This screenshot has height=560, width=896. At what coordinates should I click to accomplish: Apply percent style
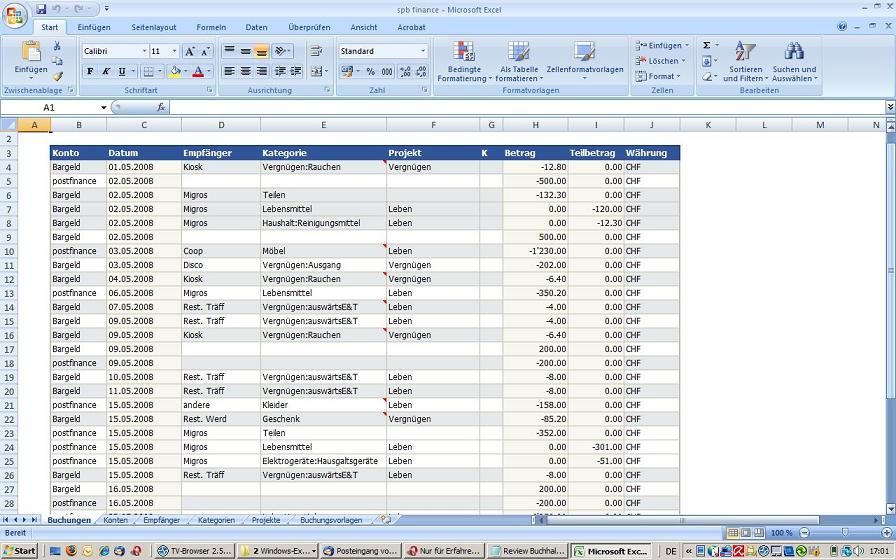tap(371, 71)
